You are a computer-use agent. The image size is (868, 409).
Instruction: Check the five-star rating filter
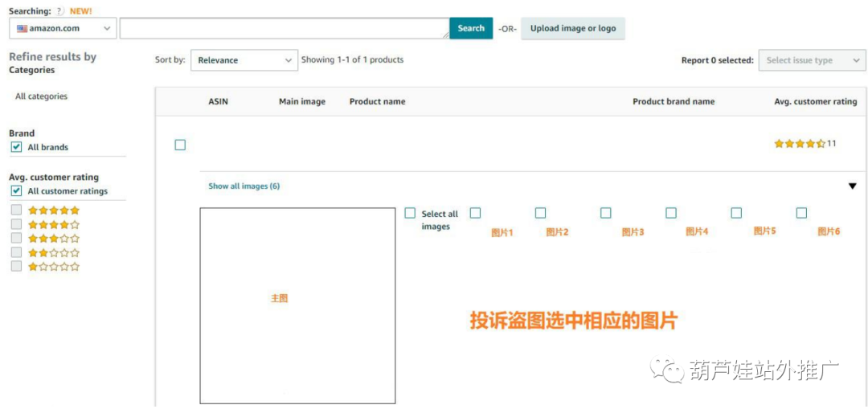point(17,211)
